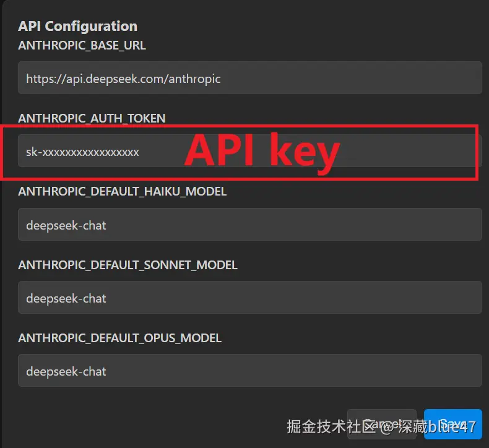Image resolution: width=489 pixels, height=448 pixels.
Task: Click the ANTHROPIC_BASE_URL input field
Action: (250, 77)
